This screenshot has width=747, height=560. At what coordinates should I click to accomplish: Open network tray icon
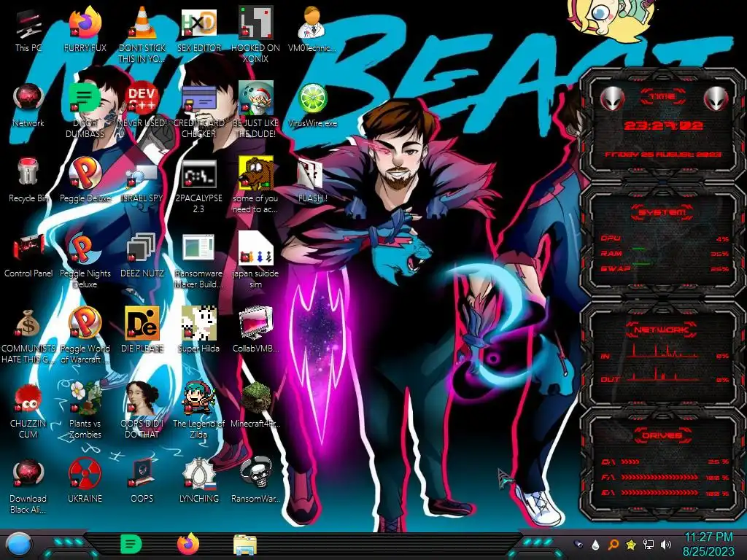pyautogui.click(x=649, y=544)
